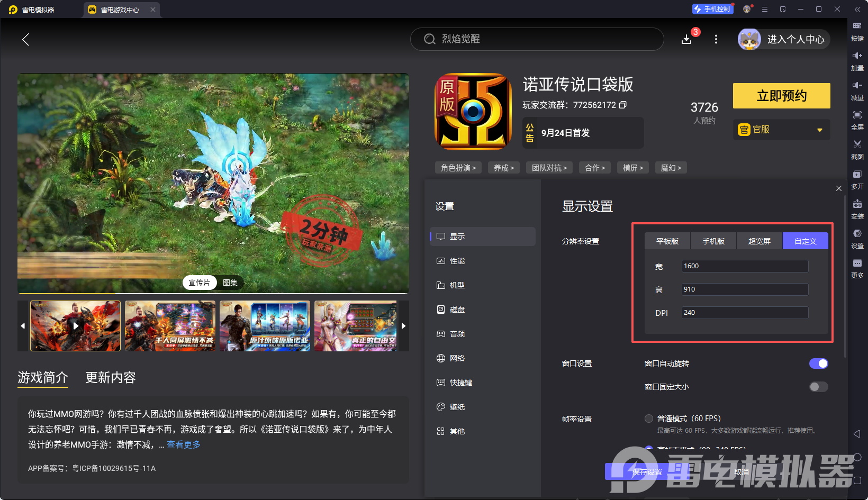
Task: Select the 普通模式 (60 FPS) radio button
Action: (649, 419)
